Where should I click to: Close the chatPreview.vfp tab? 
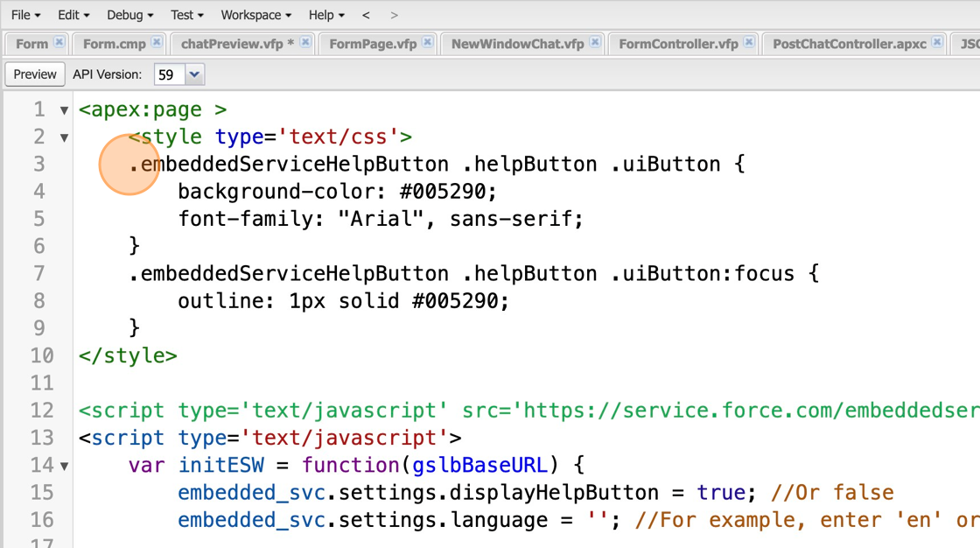pos(305,42)
